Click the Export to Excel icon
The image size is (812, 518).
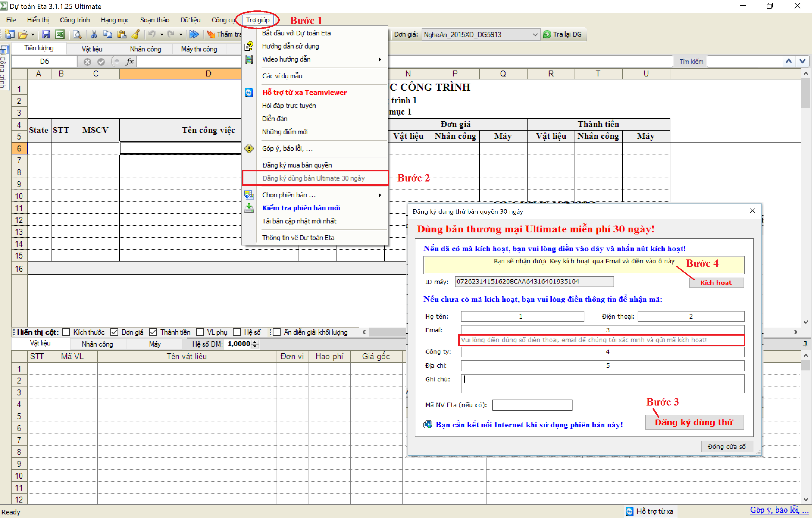(x=60, y=34)
